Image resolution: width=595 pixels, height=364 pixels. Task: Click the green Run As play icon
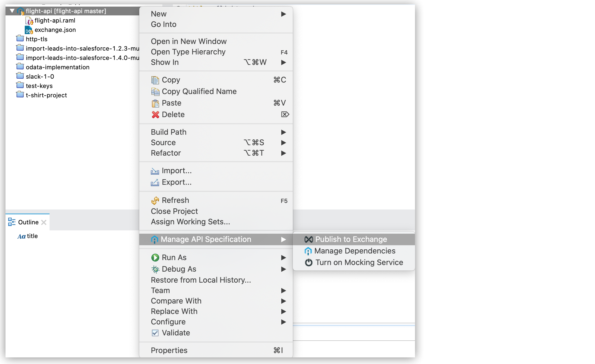click(155, 258)
